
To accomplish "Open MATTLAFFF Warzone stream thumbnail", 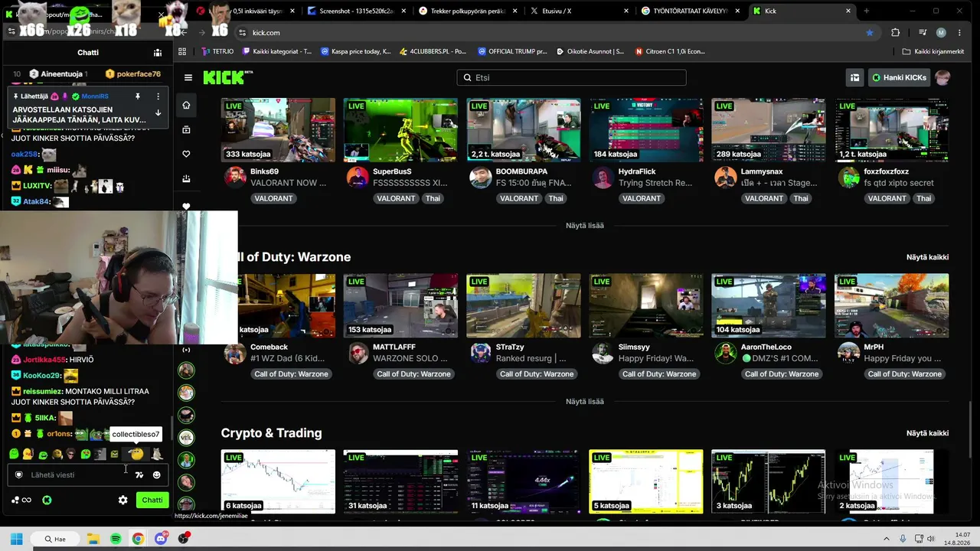I will point(400,305).
